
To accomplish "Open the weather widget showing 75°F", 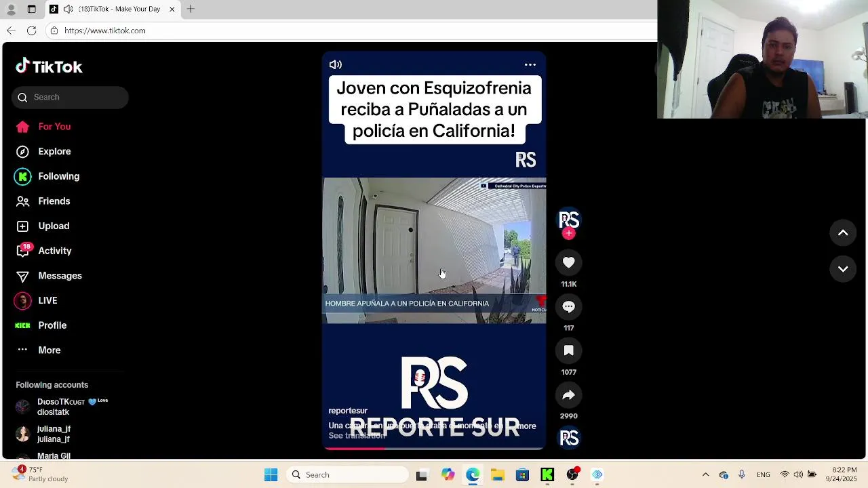I will [39, 475].
